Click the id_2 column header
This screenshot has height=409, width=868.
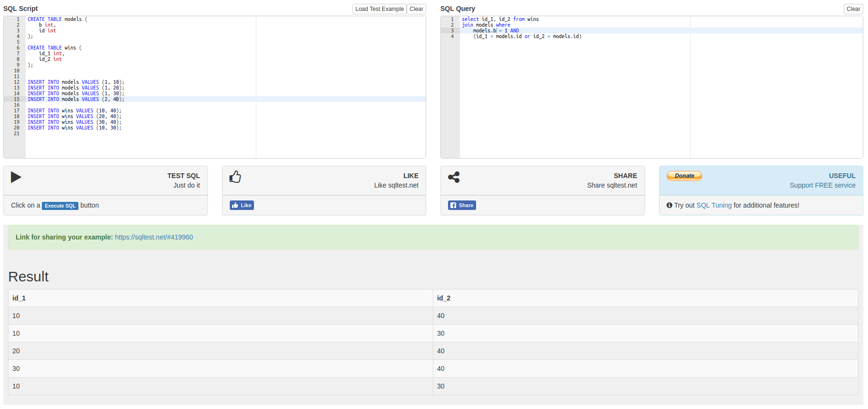tap(645, 298)
